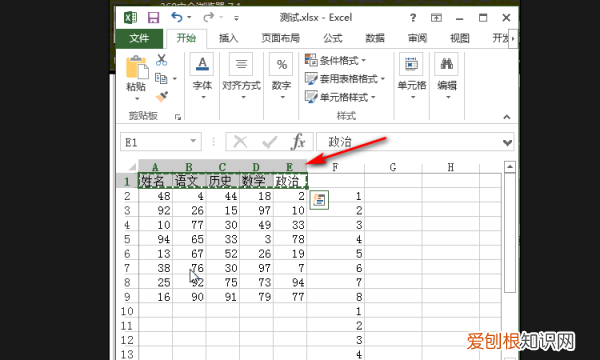
Task: Save the workbook with the floppy disk icon
Action: pyautogui.click(x=153, y=18)
